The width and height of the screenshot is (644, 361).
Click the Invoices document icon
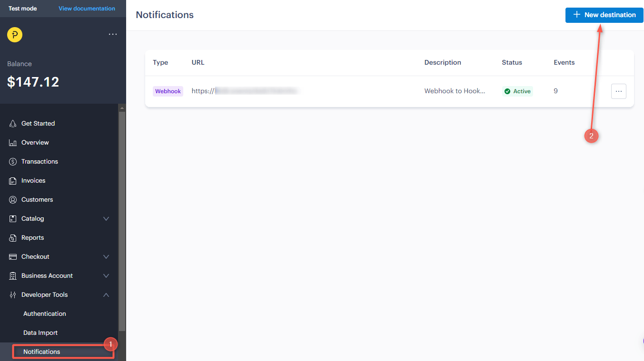(13, 181)
